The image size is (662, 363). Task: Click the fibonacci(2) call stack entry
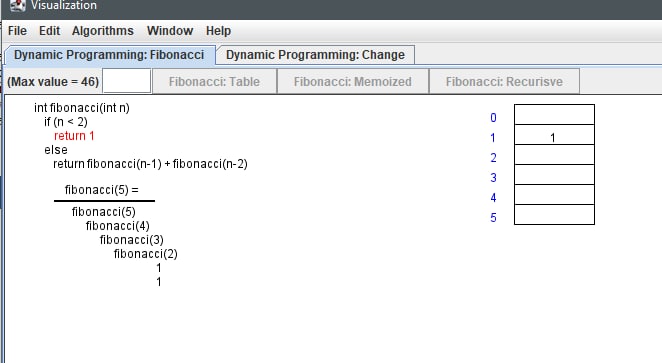[146, 254]
